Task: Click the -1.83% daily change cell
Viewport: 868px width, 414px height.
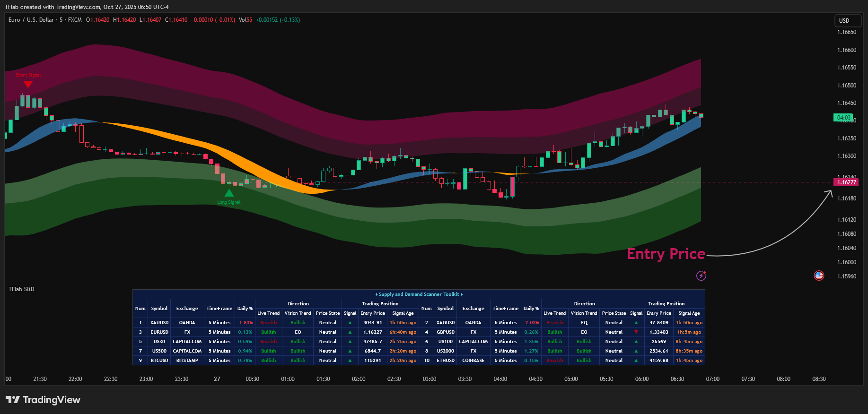Action: (x=245, y=323)
